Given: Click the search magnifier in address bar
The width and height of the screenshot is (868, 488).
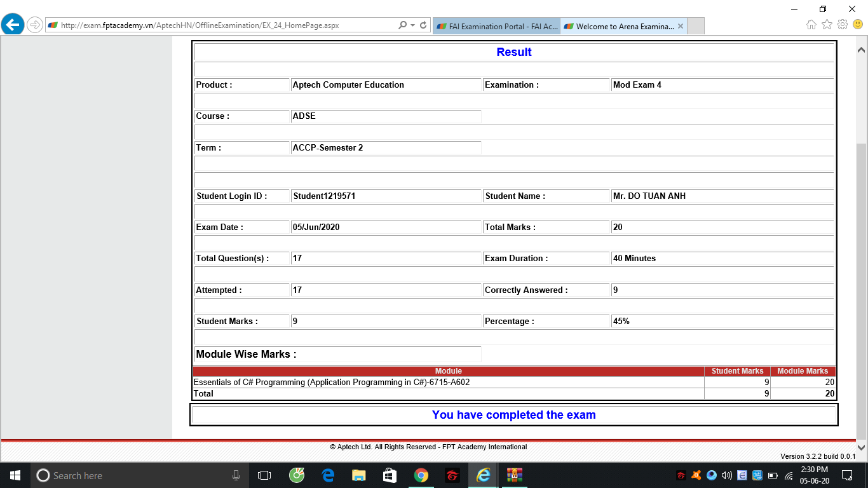Looking at the screenshot, I should (x=402, y=25).
